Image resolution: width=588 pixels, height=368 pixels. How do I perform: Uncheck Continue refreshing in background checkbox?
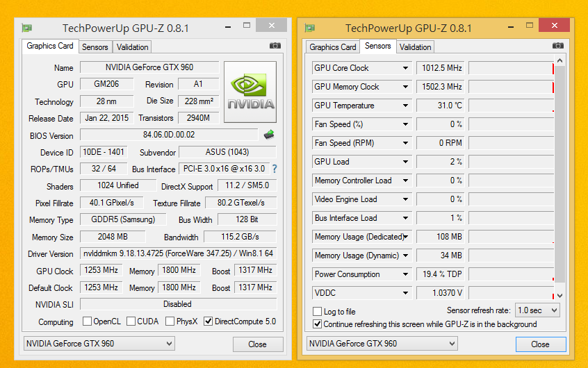[x=317, y=324]
